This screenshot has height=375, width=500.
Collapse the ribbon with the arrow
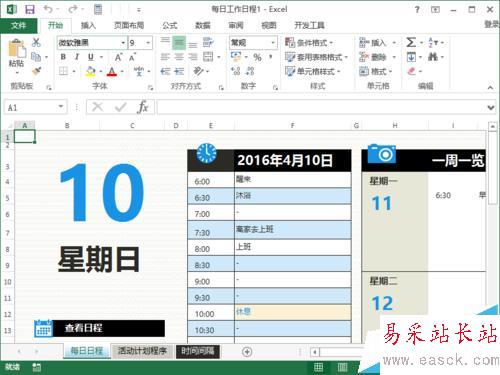(x=490, y=87)
